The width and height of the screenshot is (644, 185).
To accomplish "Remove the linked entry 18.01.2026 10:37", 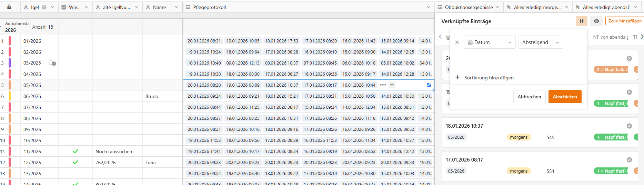I will click(629, 126).
